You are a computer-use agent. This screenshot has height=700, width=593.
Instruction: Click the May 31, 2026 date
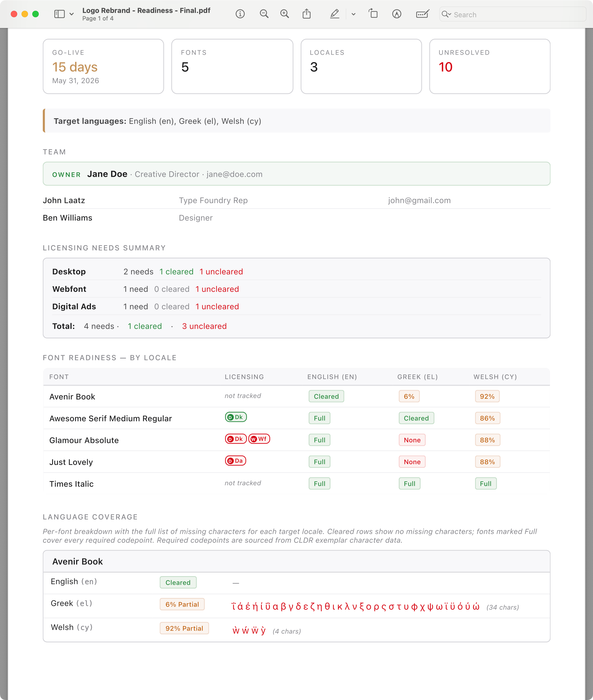[76, 81]
